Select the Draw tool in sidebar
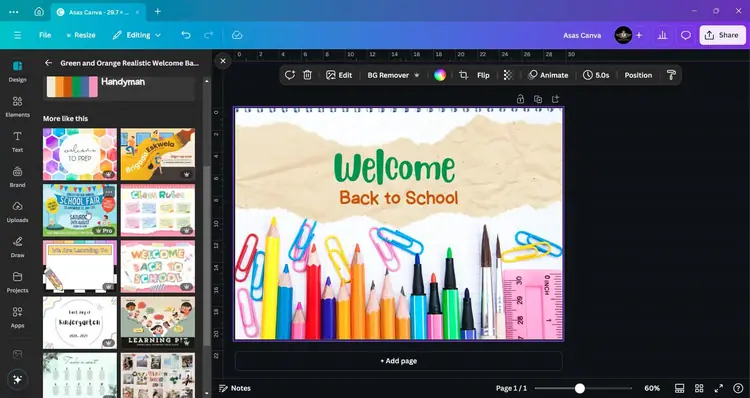Image resolution: width=750 pixels, height=398 pixels. coord(17,247)
